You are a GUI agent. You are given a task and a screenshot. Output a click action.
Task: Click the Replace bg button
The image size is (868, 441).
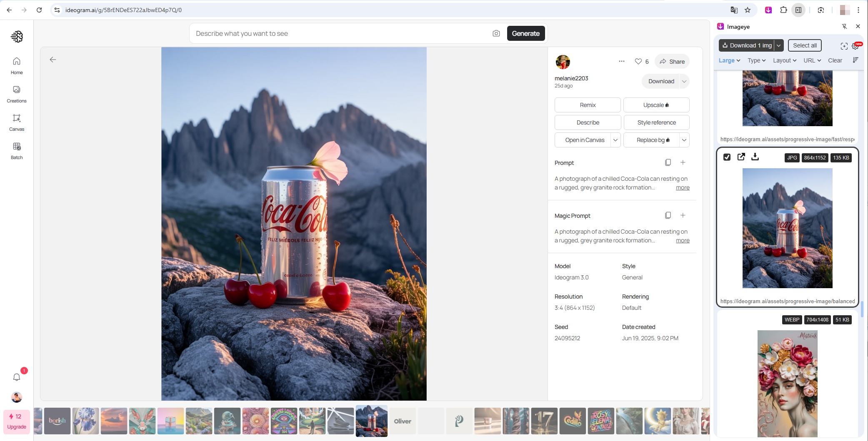coord(651,140)
